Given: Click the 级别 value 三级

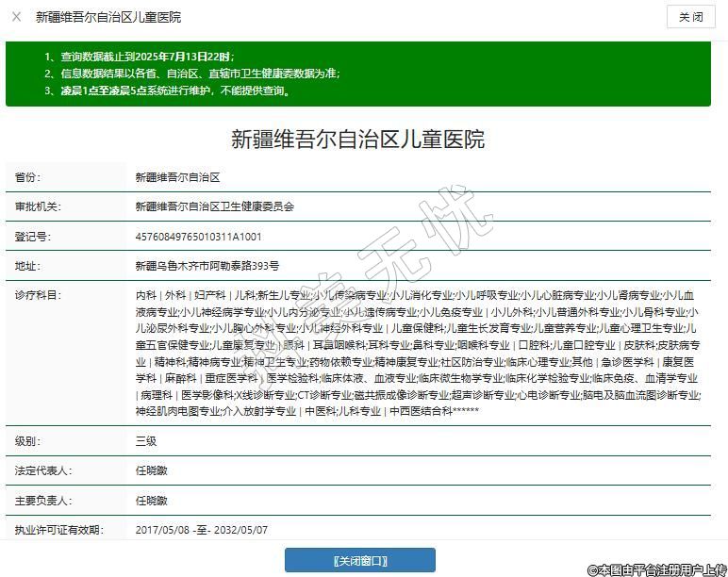Looking at the screenshot, I should click(x=146, y=440).
